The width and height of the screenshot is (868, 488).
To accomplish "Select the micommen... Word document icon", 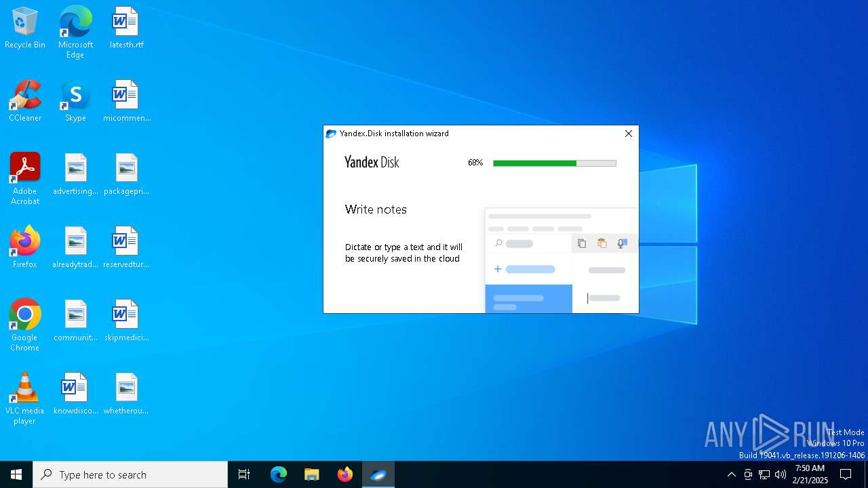I will tap(126, 102).
